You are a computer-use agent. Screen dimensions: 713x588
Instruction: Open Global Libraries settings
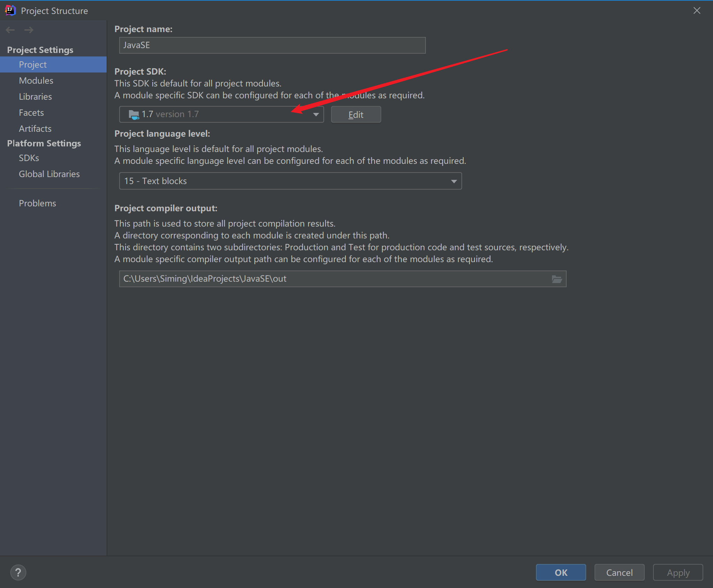(x=49, y=174)
